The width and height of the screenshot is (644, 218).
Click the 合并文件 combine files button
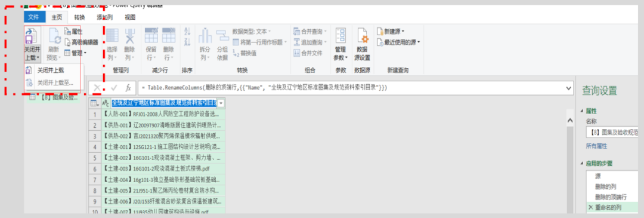pos(308,53)
